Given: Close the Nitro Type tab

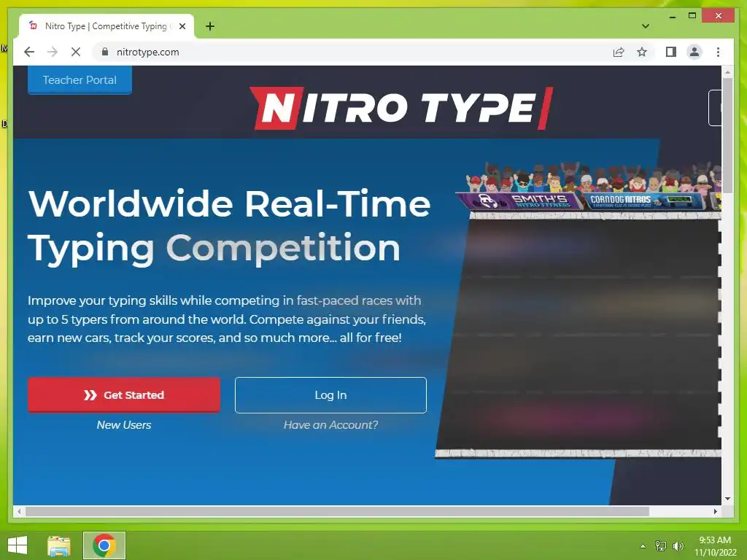Looking at the screenshot, I should [x=182, y=27].
